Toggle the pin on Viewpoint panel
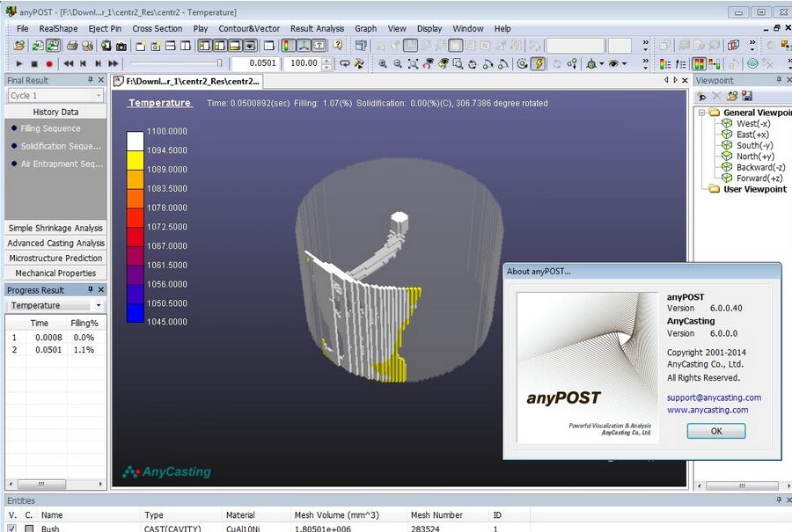The width and height of the screenshot is (792, 532). point(779,80)
